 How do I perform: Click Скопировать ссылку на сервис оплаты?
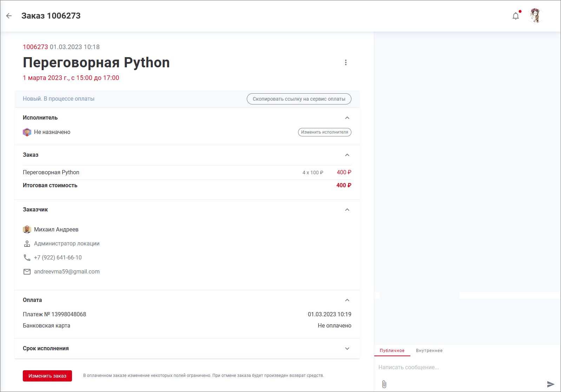[x=299, y=99]
